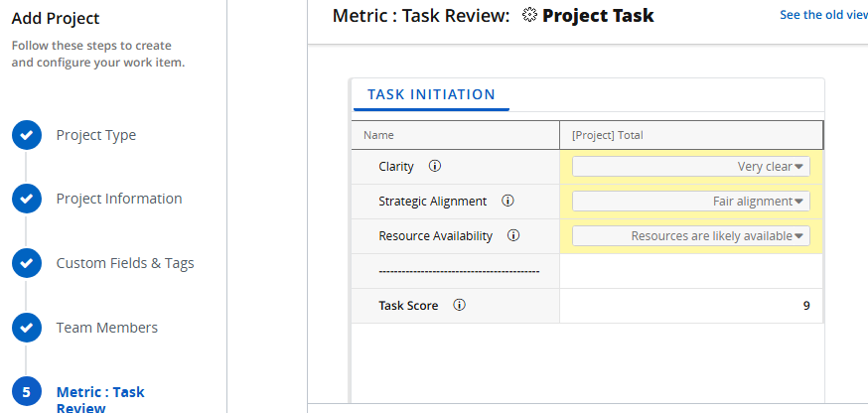Screen dimensions: 868x413
Task: Click the [Project] Total column header
Action: pos(691,135)
